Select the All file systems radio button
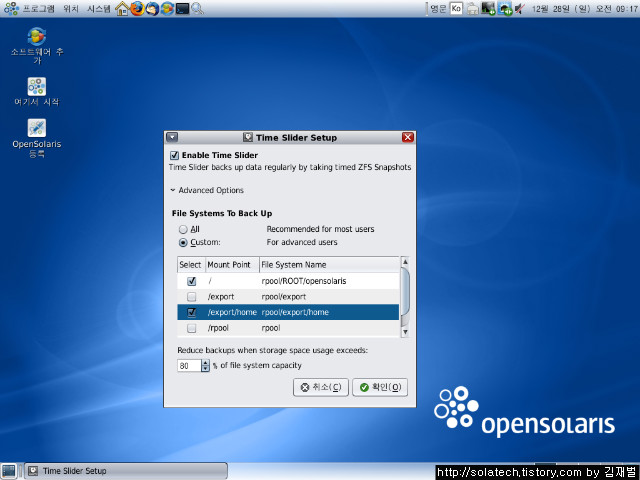 pos(183,229)
